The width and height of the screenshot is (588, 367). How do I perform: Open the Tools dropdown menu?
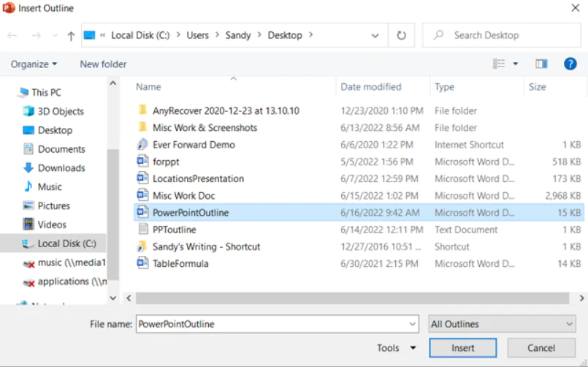point(397,348)
